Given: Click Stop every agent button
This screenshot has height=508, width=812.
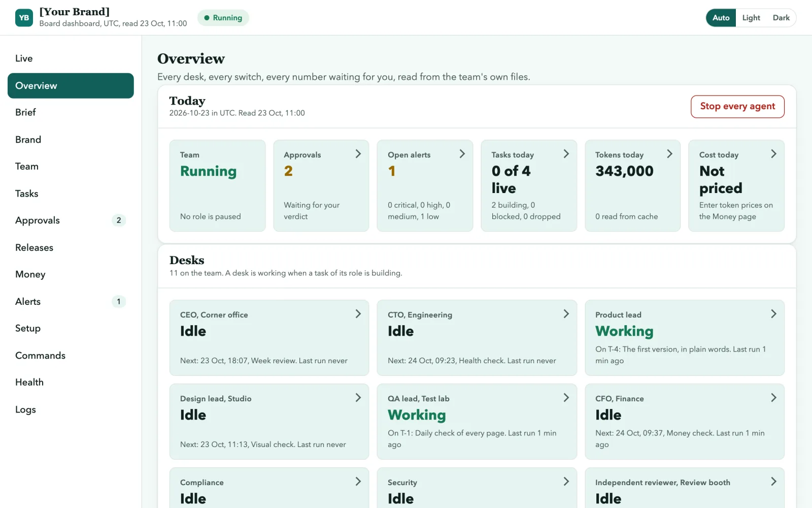Looking at the screenshot, I should click(737, 107).
